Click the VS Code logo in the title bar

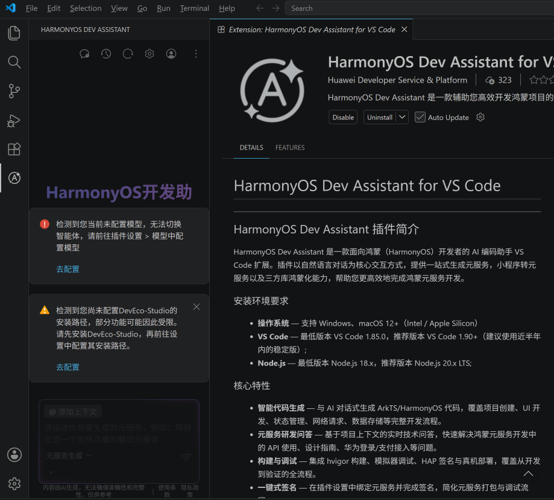point(11,8)
